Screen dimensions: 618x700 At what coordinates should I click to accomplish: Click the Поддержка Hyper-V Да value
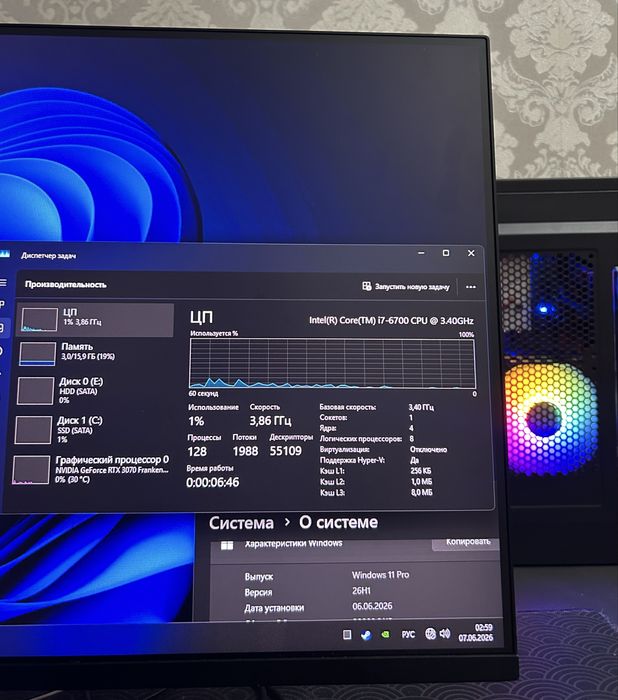coord(414,460)
